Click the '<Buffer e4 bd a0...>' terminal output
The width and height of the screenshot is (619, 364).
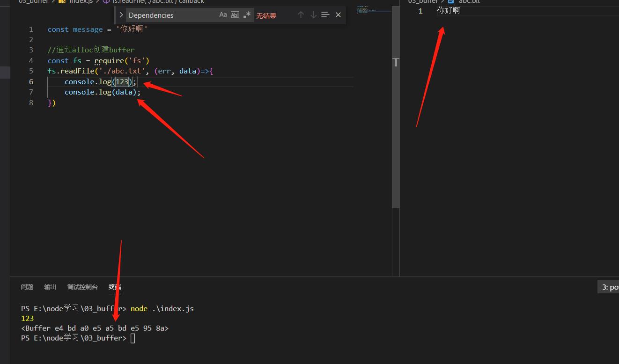(95, 328)
